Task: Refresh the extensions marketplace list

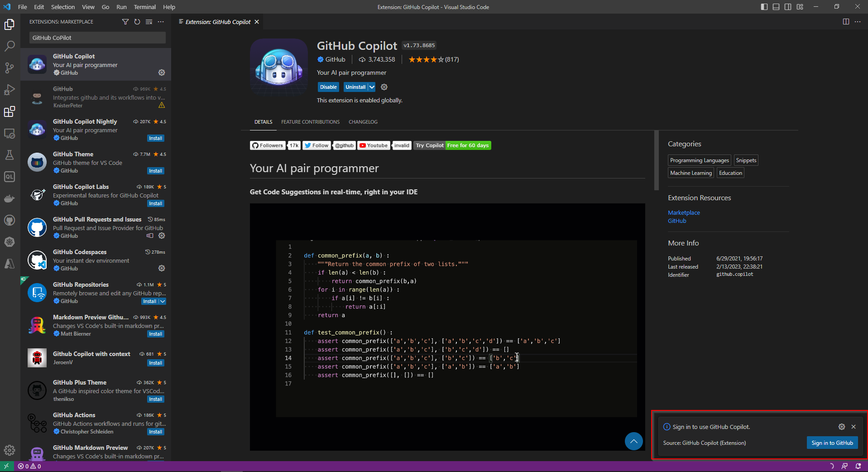Action: click(137, 21)
